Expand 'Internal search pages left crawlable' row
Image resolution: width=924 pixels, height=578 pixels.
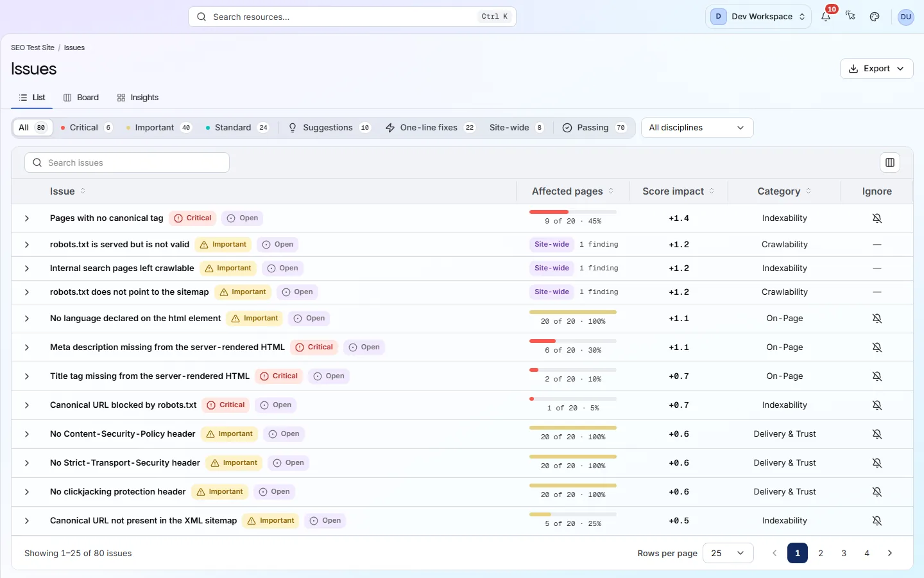(27, 268)
